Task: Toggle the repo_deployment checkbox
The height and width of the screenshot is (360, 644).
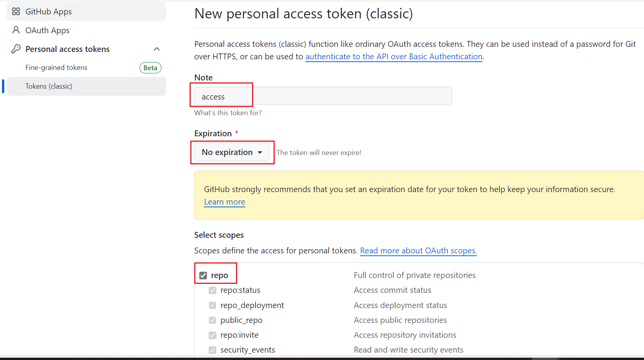Action: [213, 305]
